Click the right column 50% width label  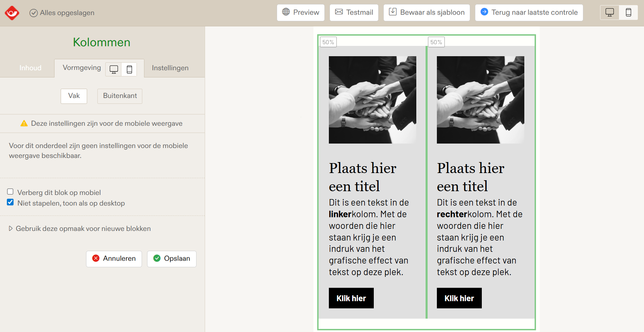point(436,42)
